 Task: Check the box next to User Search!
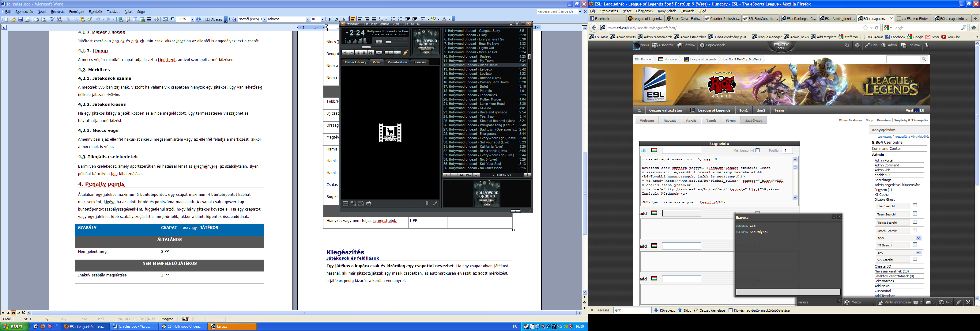915,206
